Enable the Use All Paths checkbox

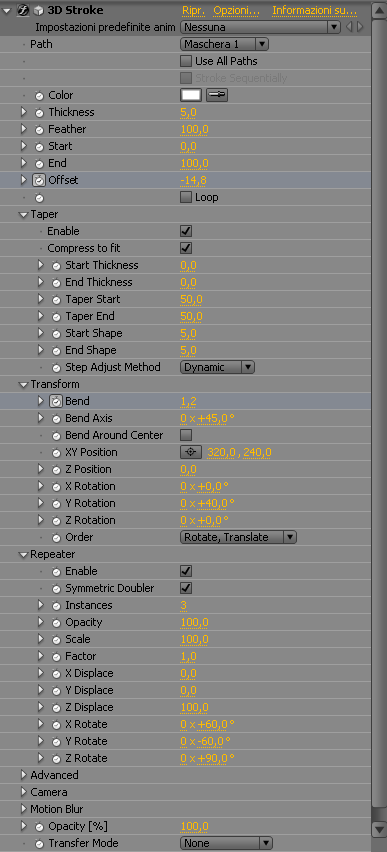point(186,61)
